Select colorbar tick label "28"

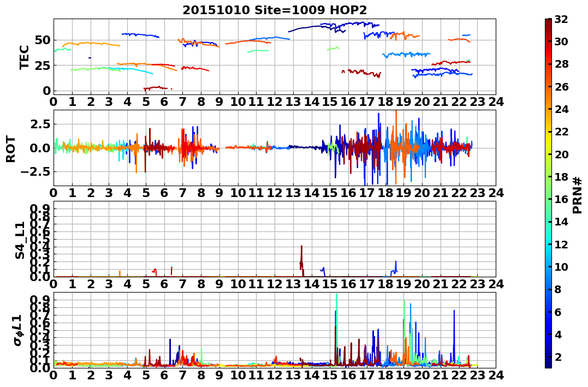tap(561, 64)
